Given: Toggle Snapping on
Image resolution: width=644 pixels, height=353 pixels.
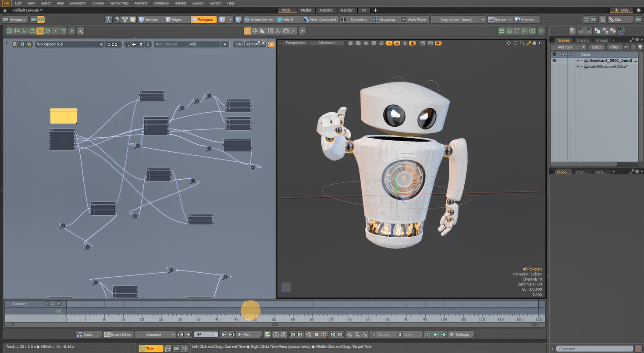Looking at the screenshot, I should tap(384, 20).
